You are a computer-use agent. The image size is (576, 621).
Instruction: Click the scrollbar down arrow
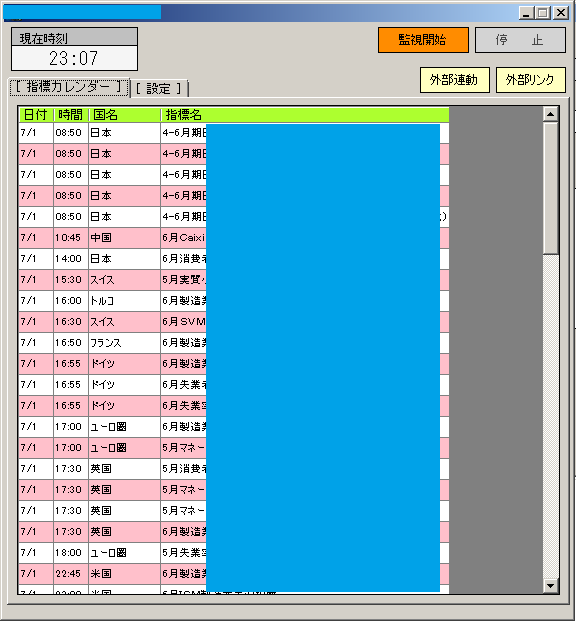tap(550, 585)
